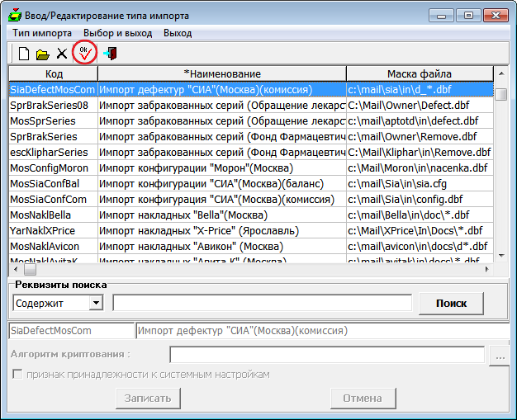Select the MosNaklBella row in the table

[53, 215]
